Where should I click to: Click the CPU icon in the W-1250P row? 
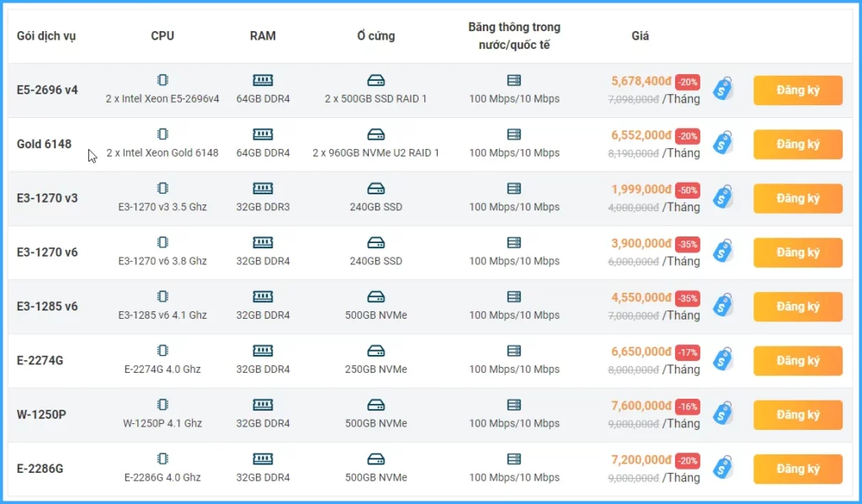pyautogui.click(x=162, y=404)
